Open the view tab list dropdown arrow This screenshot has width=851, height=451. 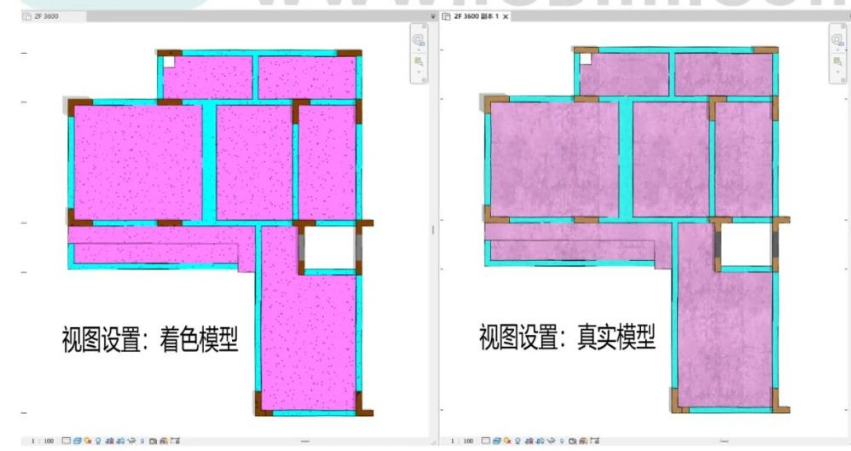433,17
